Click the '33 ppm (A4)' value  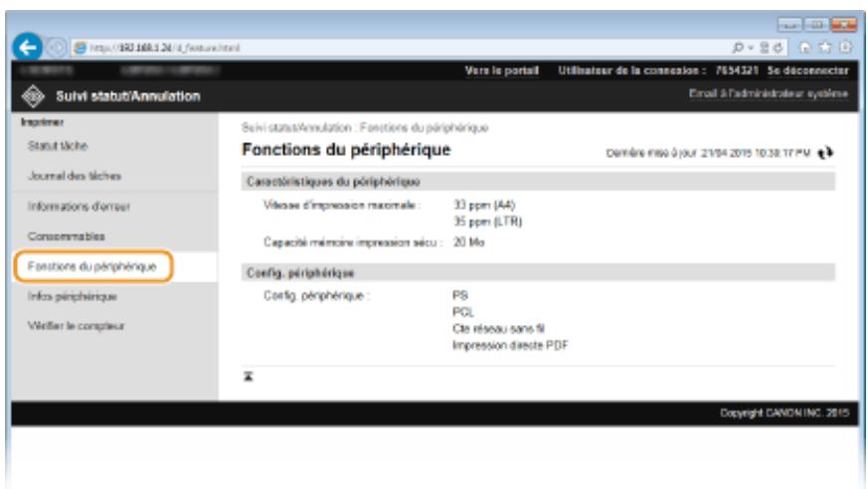click(484, 205)
